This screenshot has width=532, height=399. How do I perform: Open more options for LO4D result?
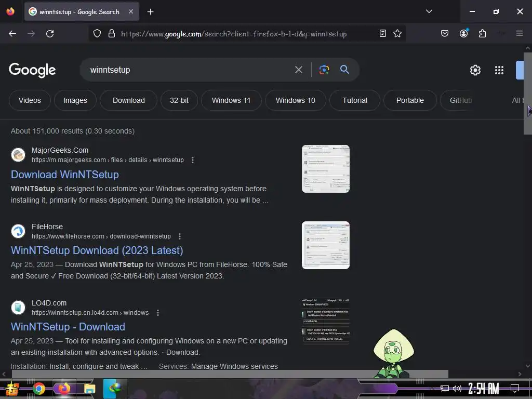point(158,312)
